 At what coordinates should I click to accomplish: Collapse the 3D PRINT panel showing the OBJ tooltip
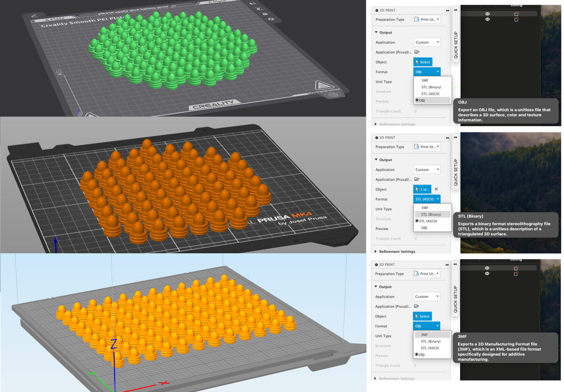pyautogui.click(x=447, y=10)
